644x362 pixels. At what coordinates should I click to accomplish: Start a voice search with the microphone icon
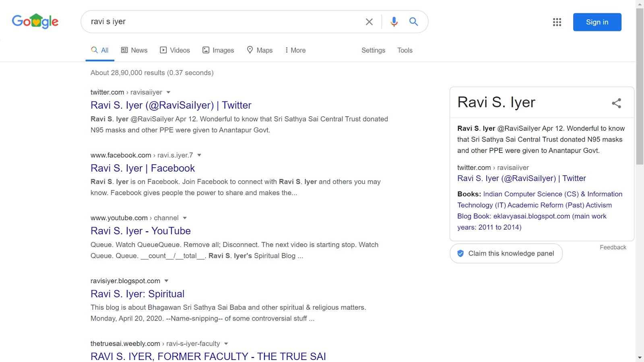tap(393, 22)
